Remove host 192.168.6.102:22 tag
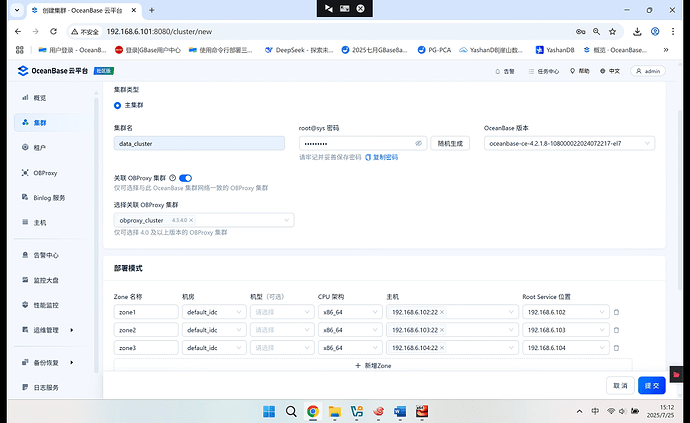Screen dimensions: 690x423 coord(442,312)
